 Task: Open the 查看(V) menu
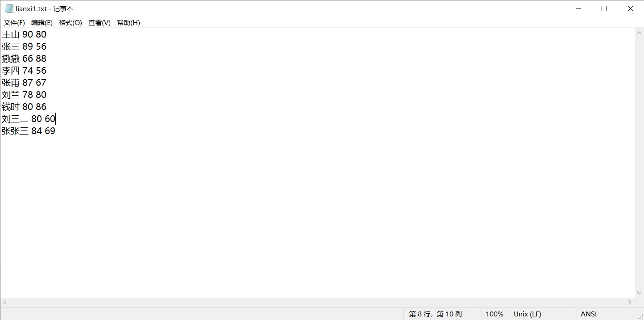(x=100, y=23)
